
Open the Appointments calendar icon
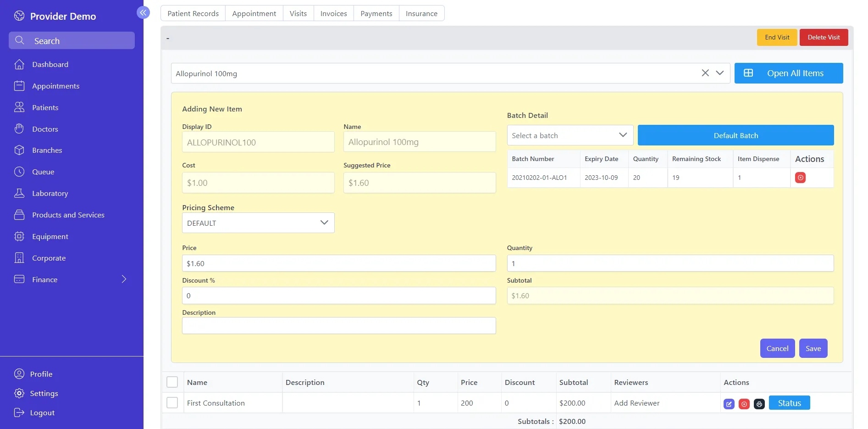pos(19,86)
